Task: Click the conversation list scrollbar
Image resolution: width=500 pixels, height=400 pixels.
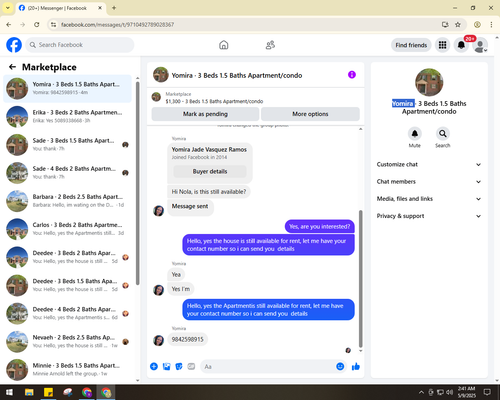Action: pos(137,182)
